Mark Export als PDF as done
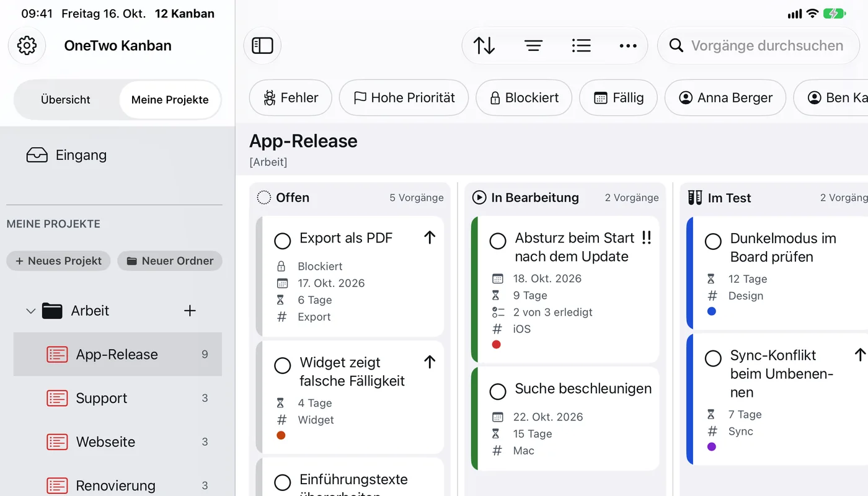The image size is (868, 496). 282,241
